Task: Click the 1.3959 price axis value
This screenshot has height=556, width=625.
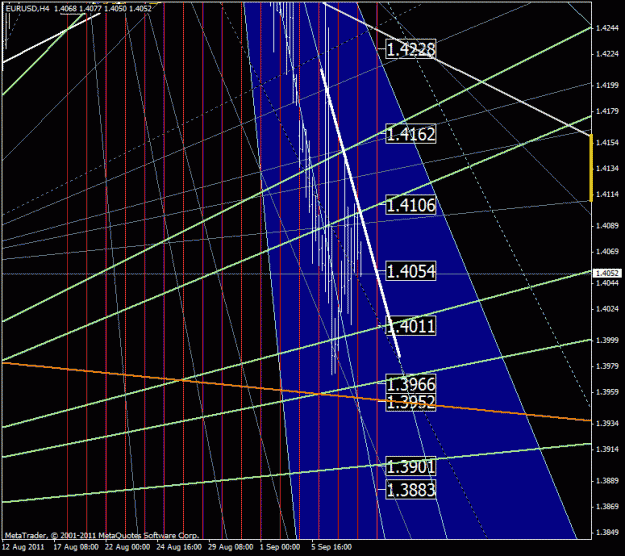Action: [x=607, y=392]
